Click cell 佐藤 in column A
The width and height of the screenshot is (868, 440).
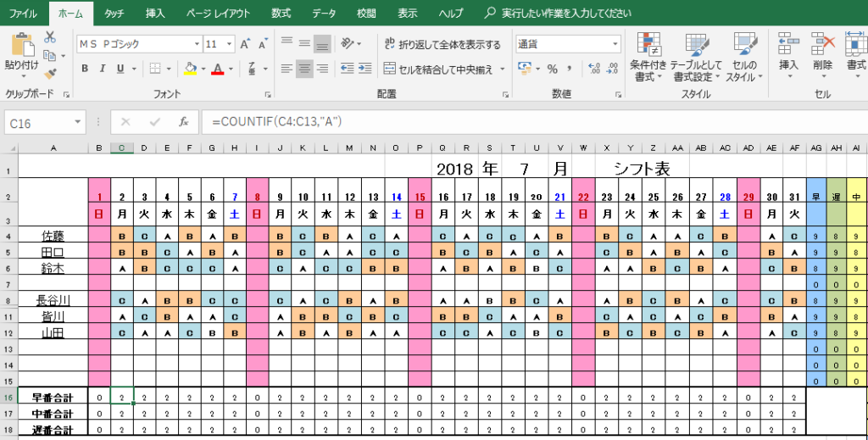point(53,237)
